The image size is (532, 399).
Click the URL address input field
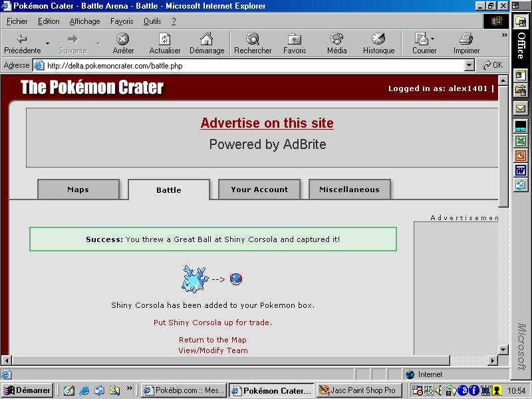(x=253, y=65)
